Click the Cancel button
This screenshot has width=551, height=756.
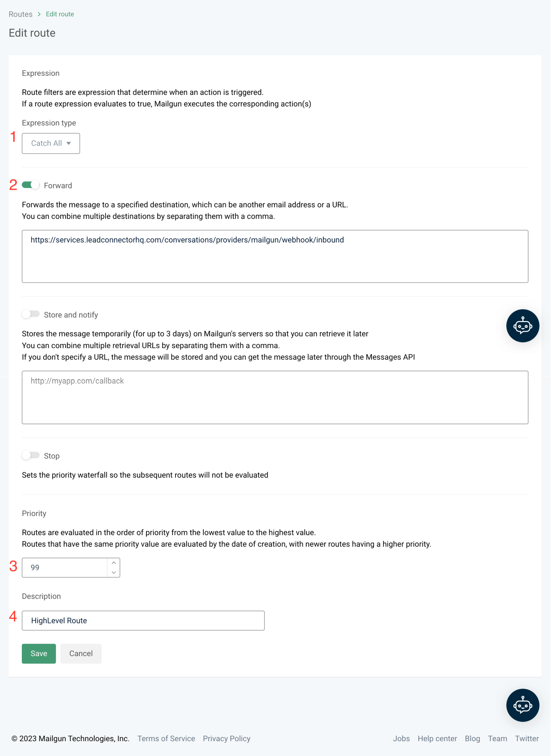coord(81,653)
